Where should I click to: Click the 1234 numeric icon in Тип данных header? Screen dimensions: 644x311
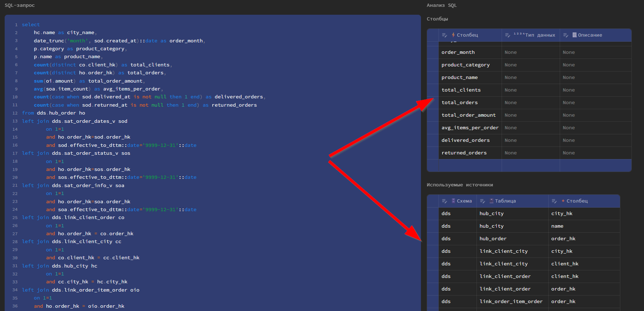click(x=519, y=34)
